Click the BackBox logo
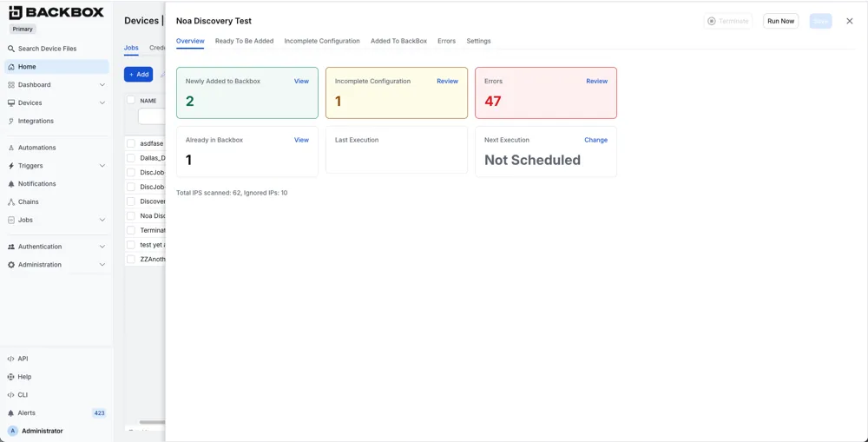 click(56, 12)
